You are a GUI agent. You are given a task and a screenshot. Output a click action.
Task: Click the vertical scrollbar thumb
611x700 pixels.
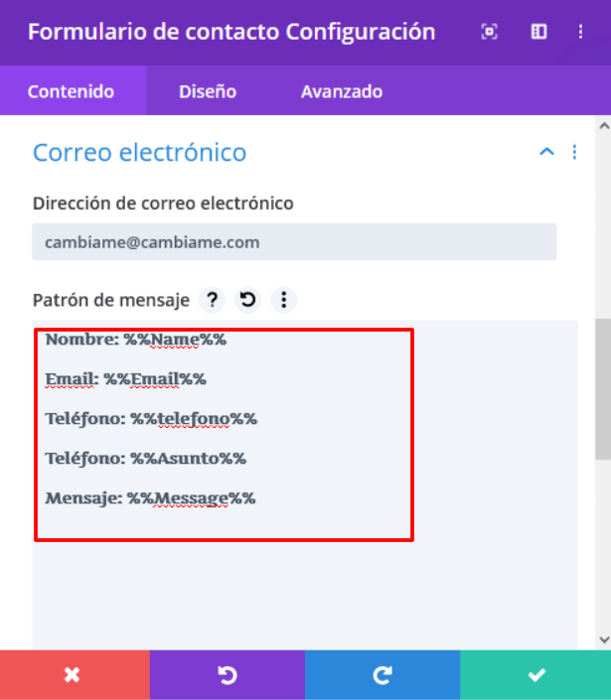pyautogui.click(x=603, y=388)
